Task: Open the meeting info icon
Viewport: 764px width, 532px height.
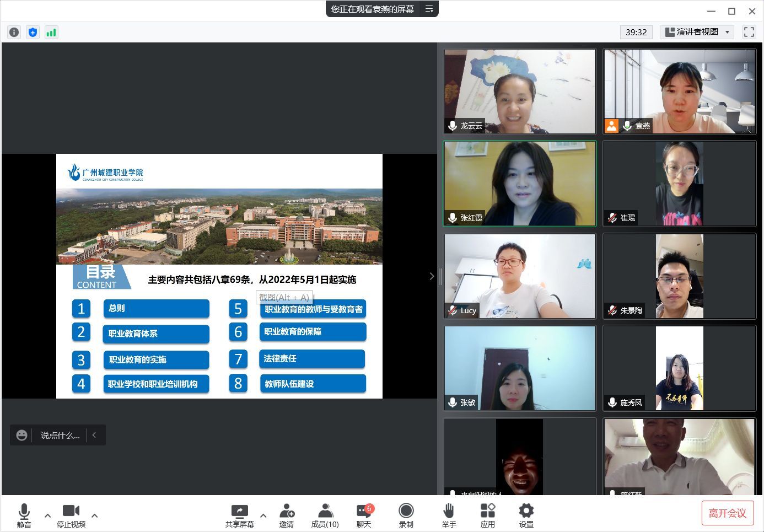Action: point(14,33)
